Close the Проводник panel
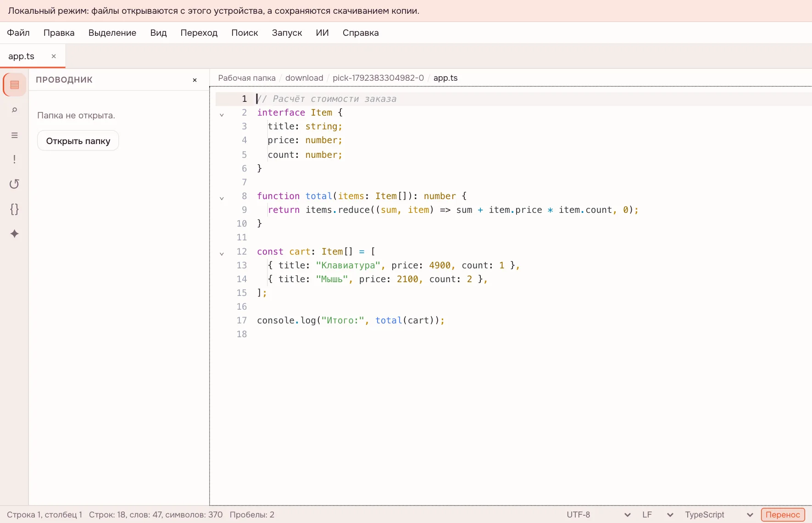This screenshot has height=523, width=812. pyautogui.click(x=195, y=80)
